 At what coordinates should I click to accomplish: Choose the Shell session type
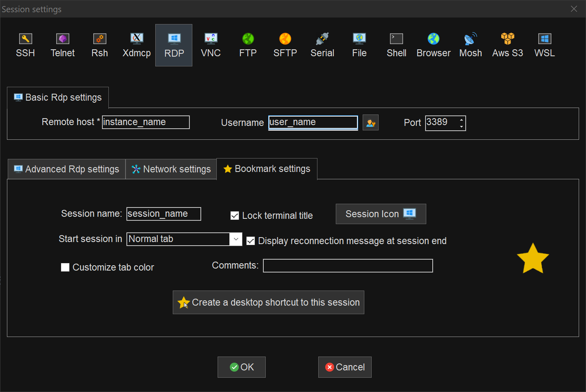397,45
